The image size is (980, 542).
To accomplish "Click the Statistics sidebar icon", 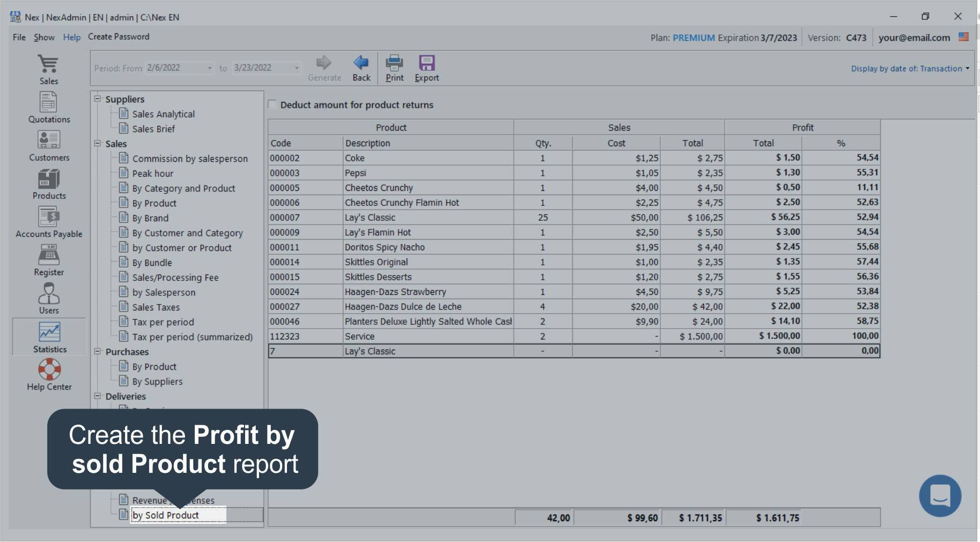I will pyautogui.click(x=48, y=336).
